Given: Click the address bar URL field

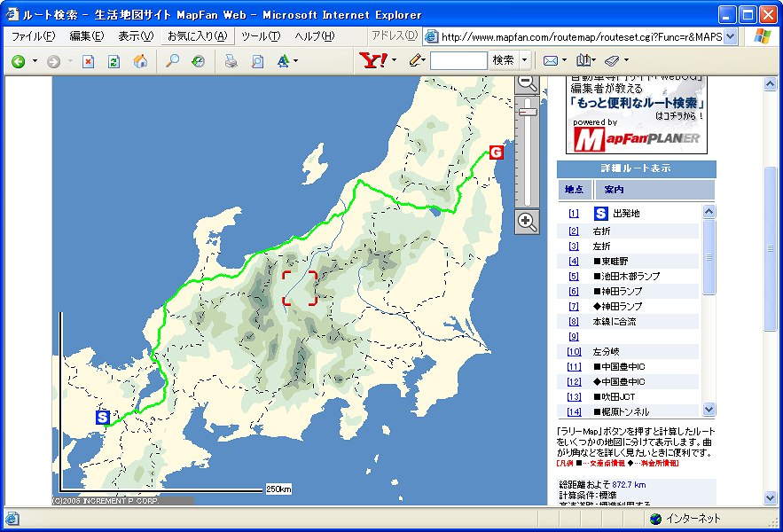Looking at the screenshot, I should (x=581, y=36).
